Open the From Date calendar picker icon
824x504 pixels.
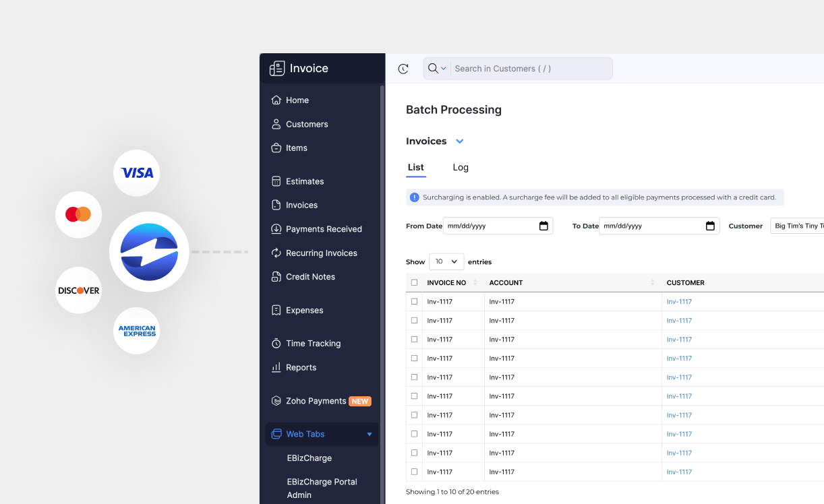(x=543, y=226)
